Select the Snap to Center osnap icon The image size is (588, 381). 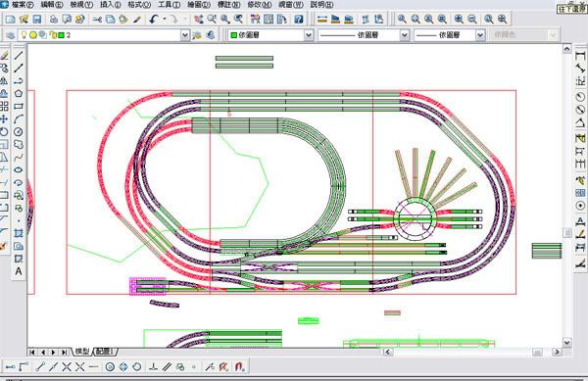coord(110,366)
